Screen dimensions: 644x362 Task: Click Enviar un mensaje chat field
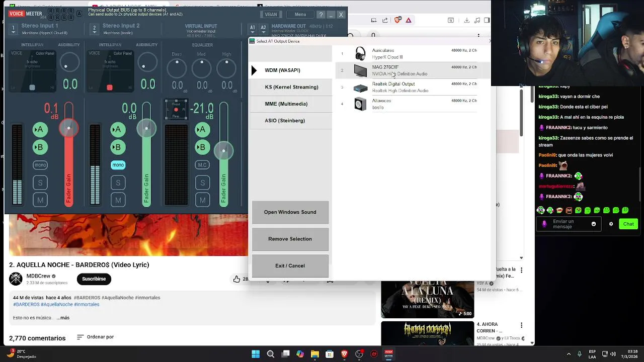click(569, 224)
